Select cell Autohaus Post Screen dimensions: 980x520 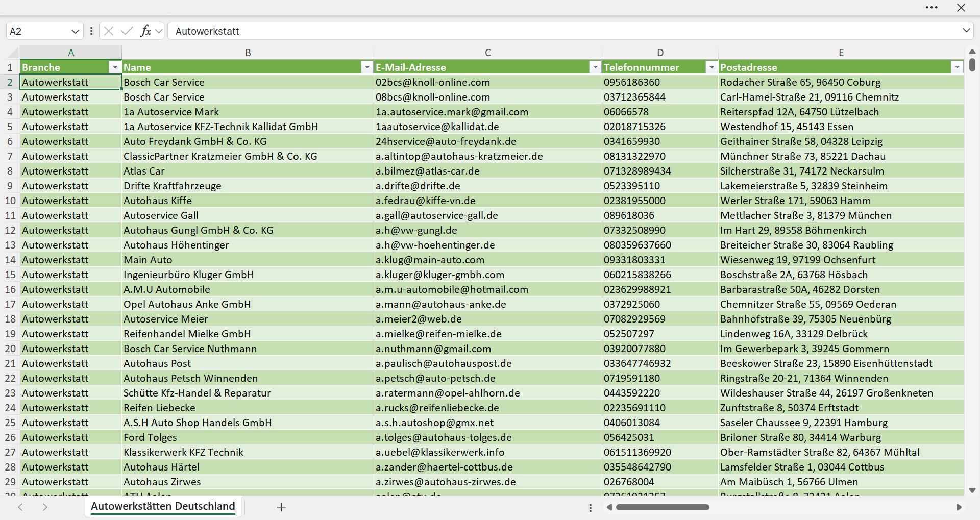[248, 363]
